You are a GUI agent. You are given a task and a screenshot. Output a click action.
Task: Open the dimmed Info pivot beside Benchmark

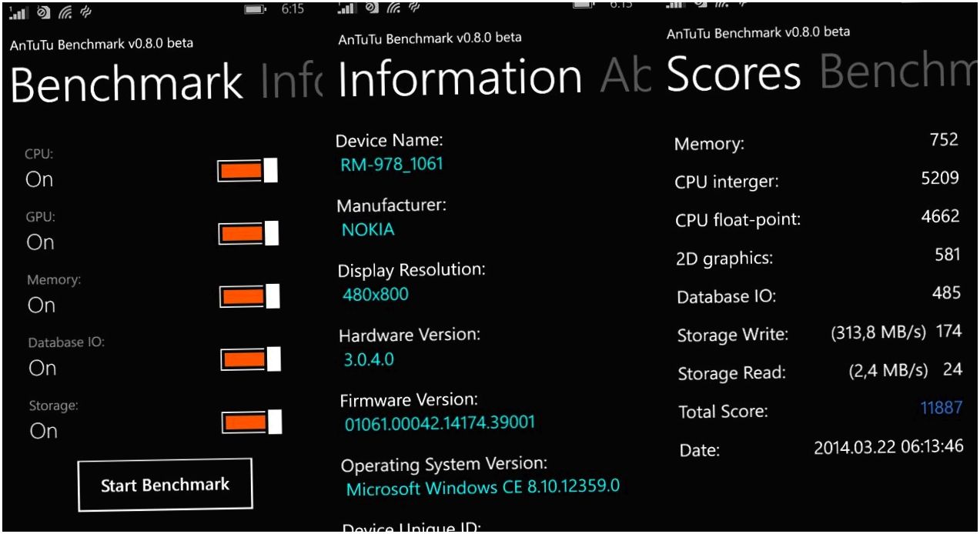pos(291,83)
